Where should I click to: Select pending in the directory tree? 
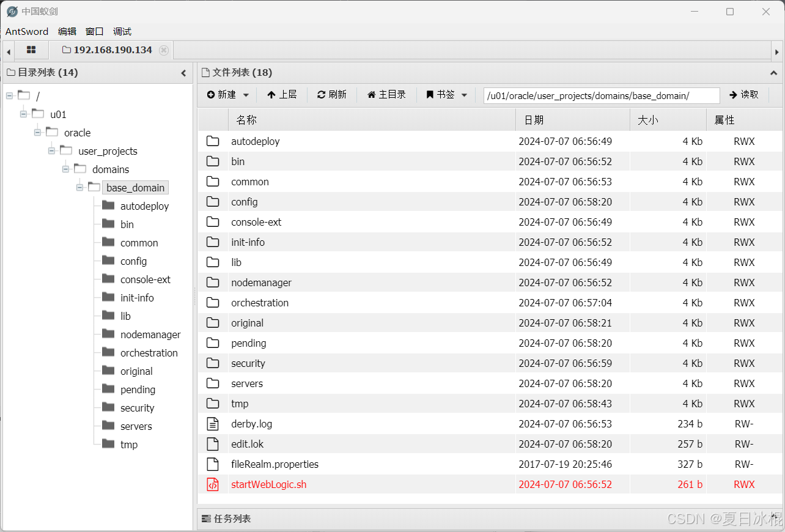coord(138,390)
